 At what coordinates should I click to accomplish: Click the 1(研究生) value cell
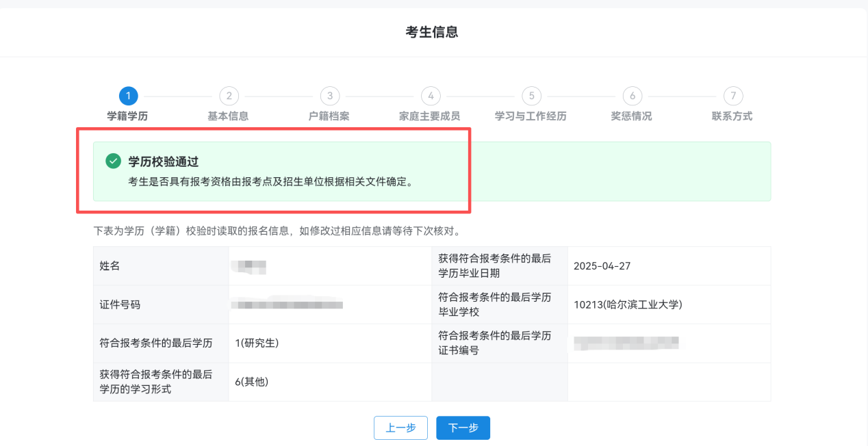(x=330, y=343)
